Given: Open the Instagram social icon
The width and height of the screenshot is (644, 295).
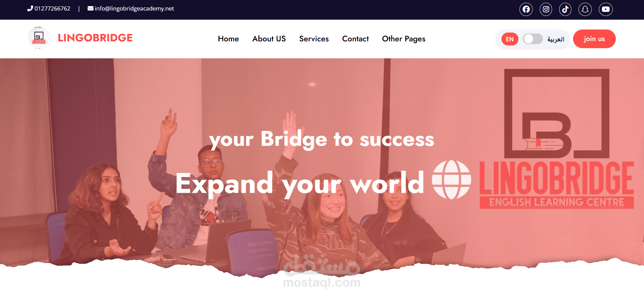Looking at the screenshot, I should pyautogui.click(x=546, y=9).
